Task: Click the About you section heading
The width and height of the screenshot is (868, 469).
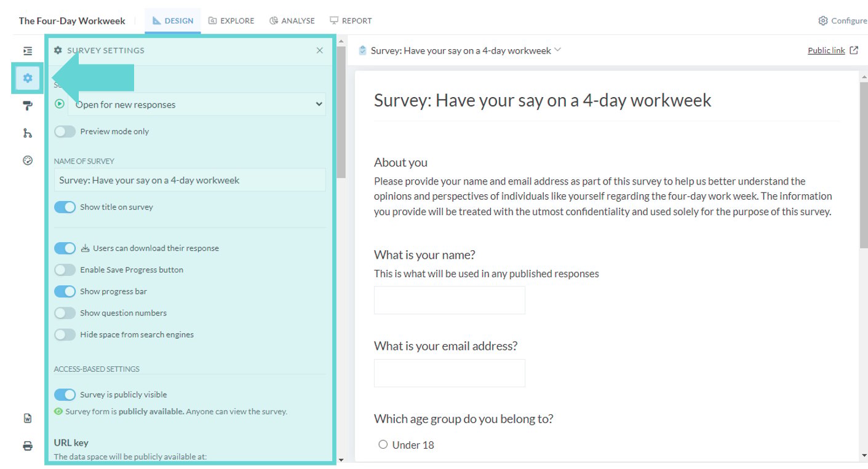Action: point(400,162)
